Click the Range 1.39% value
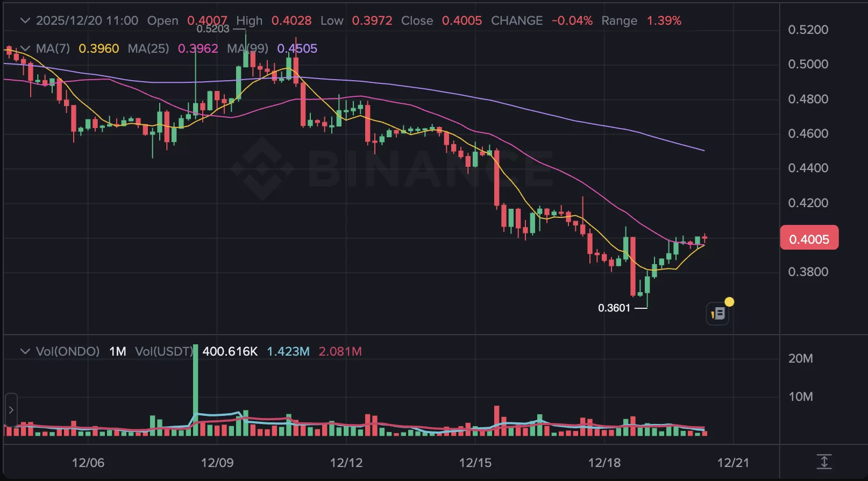Viewport: 868px width, 481px height. (x=663, y=20)
